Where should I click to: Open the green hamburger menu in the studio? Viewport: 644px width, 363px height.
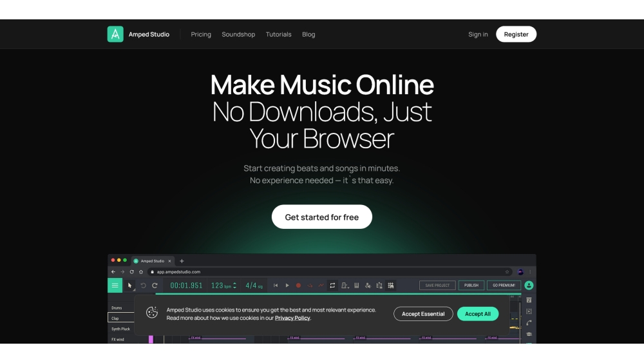115,285
